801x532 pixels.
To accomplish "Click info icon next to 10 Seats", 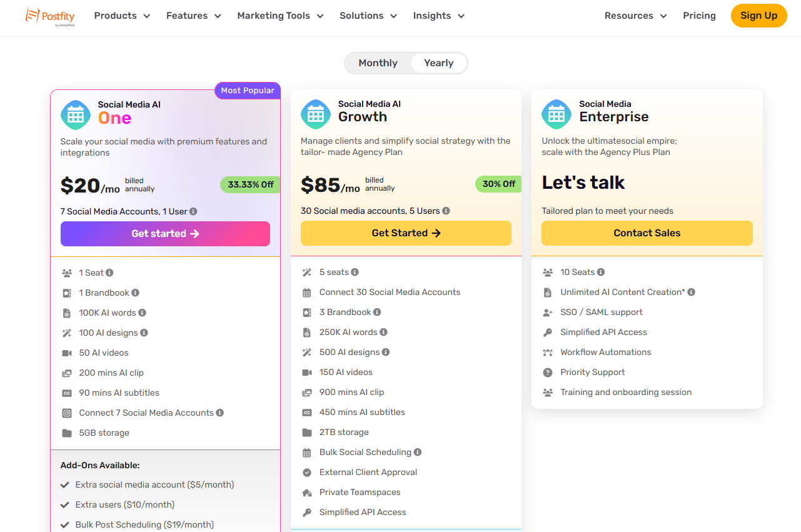I will 601,272.
